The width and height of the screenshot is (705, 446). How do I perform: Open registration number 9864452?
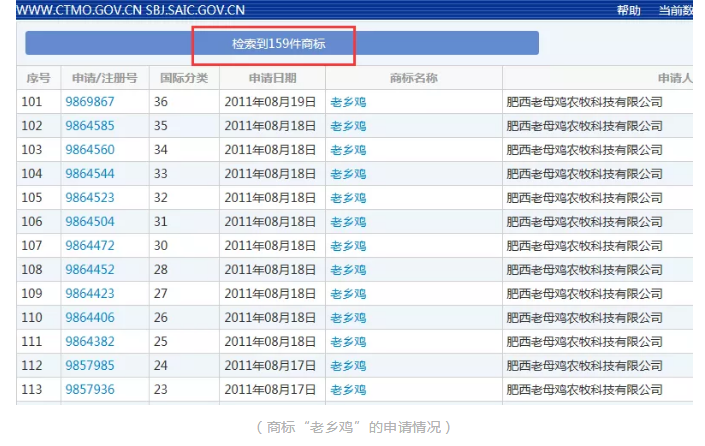(89, 270)
